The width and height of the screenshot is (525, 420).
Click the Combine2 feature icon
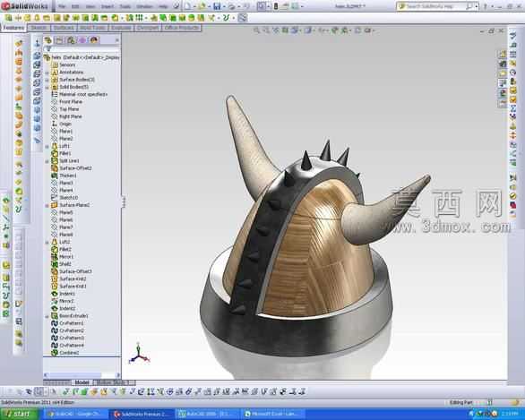(x=55, y=353)
